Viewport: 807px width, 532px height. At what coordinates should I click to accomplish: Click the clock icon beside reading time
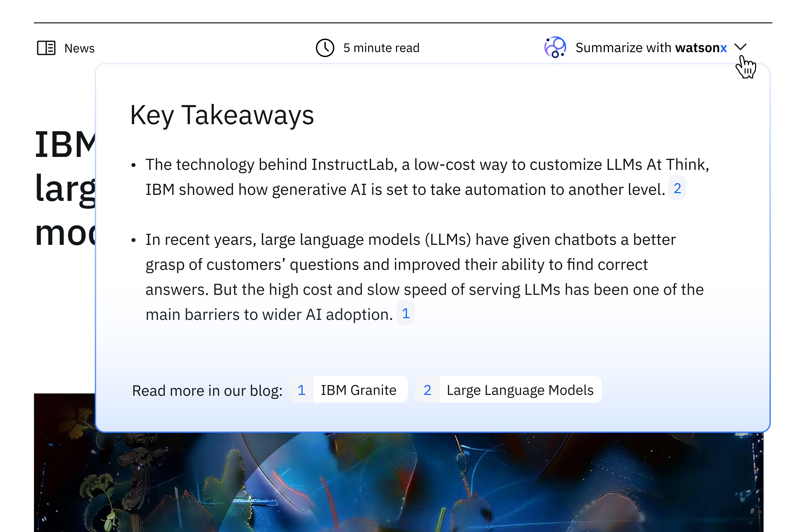[325, 48]
